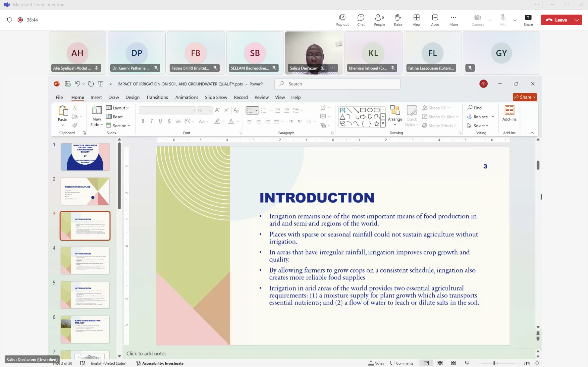588x367 pixels.
Task: Click the Share screen icon
Action: [528, 20]
